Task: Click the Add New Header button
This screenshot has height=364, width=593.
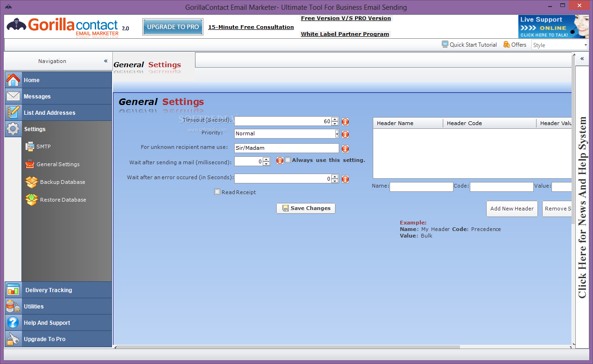Action: (x=512, y=209)
